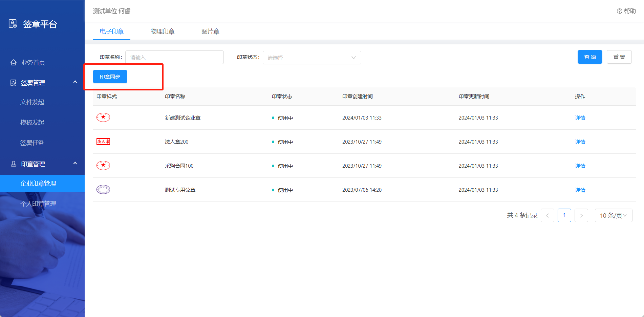Screen dimensions: 644x317
Task: Switch to the 物理印章 tab
Action: coord(163,31)
